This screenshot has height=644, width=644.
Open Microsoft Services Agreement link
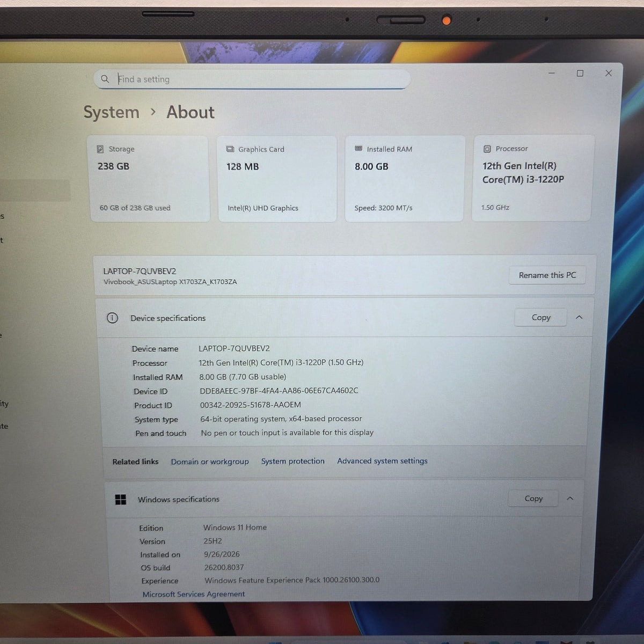194,594
